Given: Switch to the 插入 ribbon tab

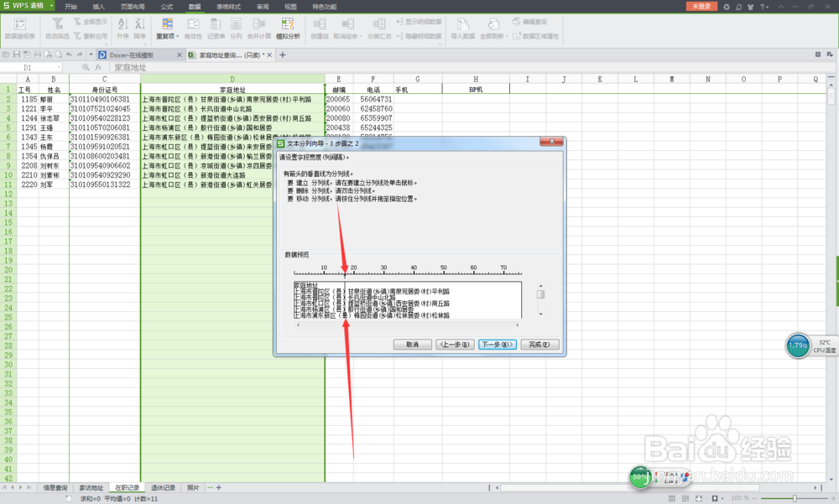Looking at the screenshot, I should click(98, 7).
